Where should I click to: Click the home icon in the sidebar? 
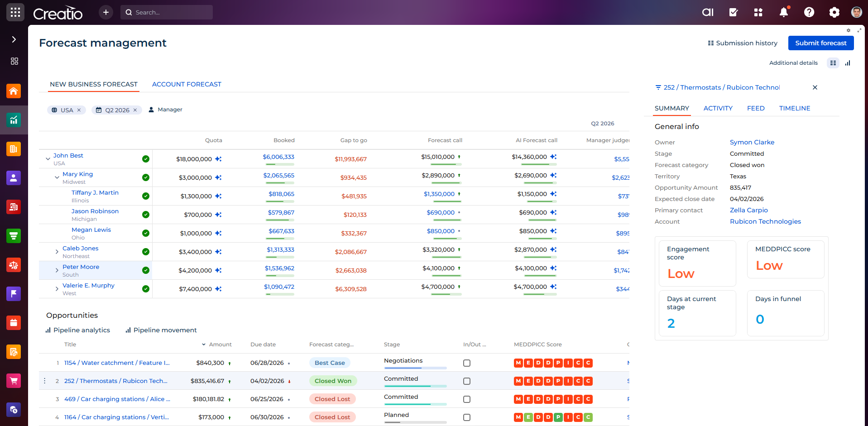pyautogui.click(x=14, y=91)
